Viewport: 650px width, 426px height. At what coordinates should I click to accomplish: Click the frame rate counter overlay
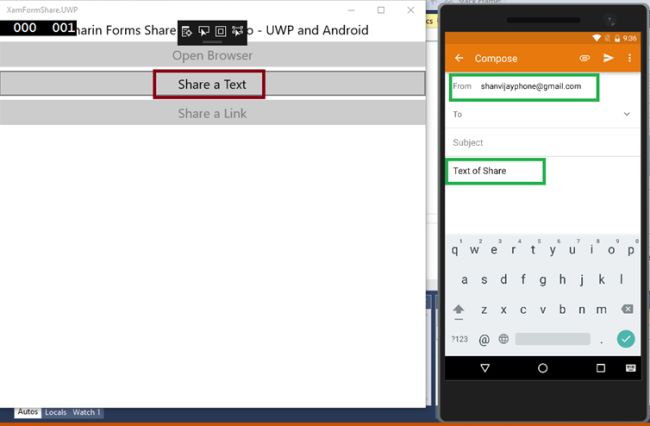point(38,28)
